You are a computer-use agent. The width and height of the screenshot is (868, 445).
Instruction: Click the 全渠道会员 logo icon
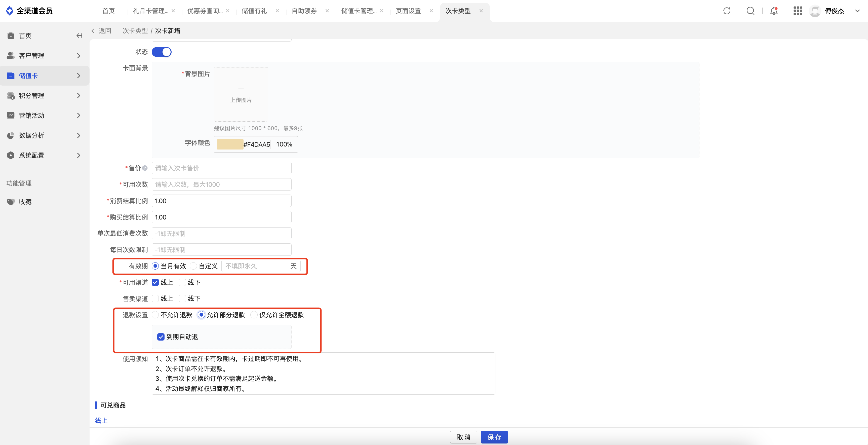(10, 11)
